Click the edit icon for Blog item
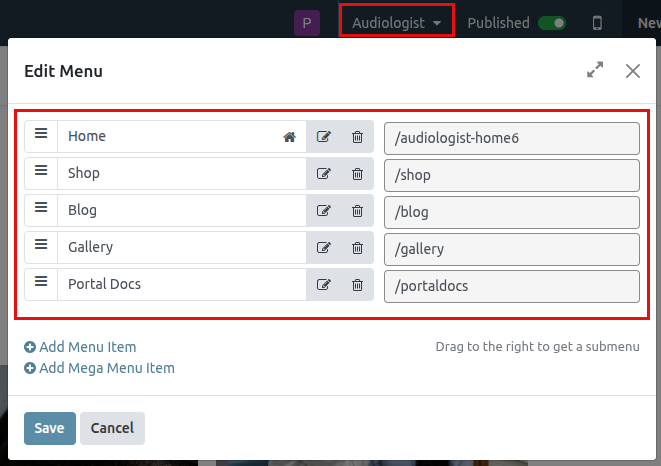The image size is (661, 466). pyautogui.click(x=324, y=211)
